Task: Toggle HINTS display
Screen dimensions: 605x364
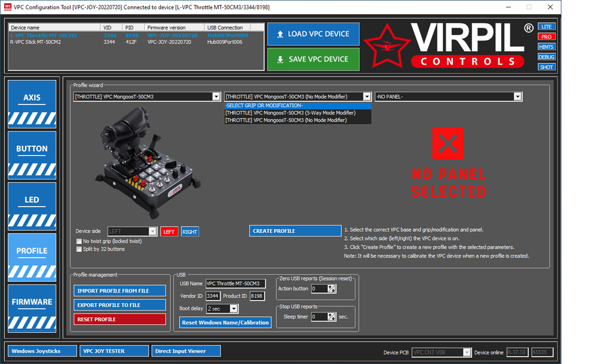Action: [546, 47]
